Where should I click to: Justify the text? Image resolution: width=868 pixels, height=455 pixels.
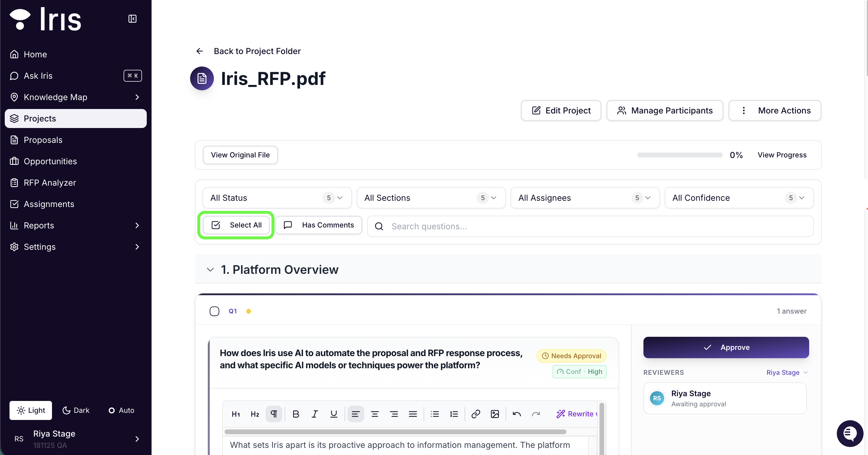pyautogui.click(x=413, y=414)
